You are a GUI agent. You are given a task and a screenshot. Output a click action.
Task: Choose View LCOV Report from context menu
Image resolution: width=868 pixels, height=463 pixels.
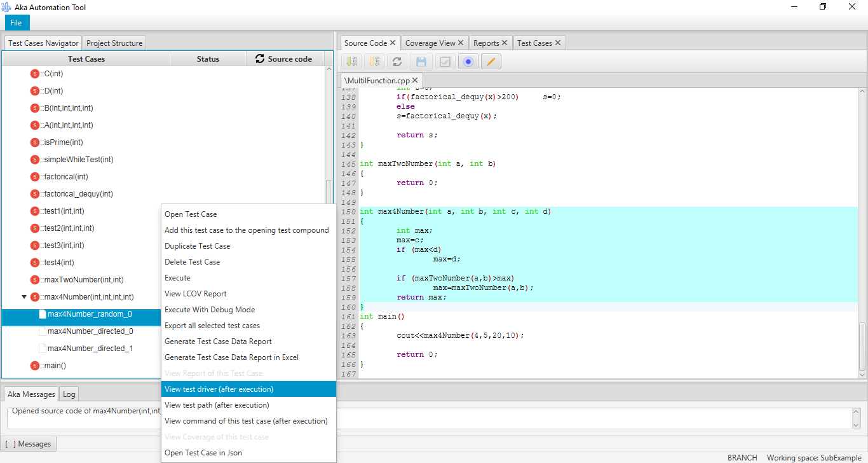[248, 294]
